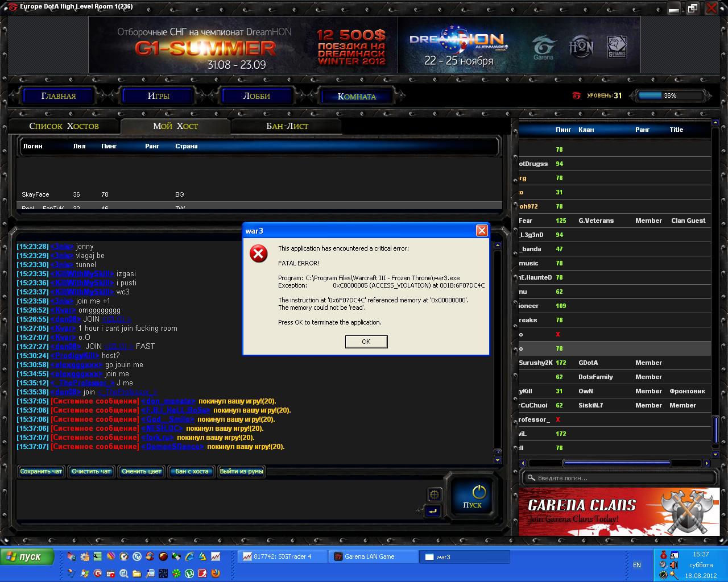This screenshot has height=582, width=728.
Task: Open ICQ flower icon in quick launch
Action: click(x=176, y=573)
